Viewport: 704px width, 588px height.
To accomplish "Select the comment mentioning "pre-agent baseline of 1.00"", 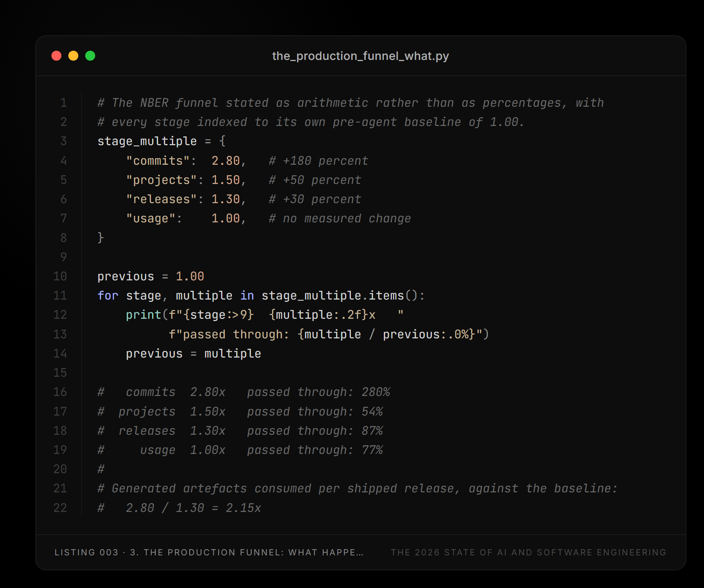I will pos(311,122).
